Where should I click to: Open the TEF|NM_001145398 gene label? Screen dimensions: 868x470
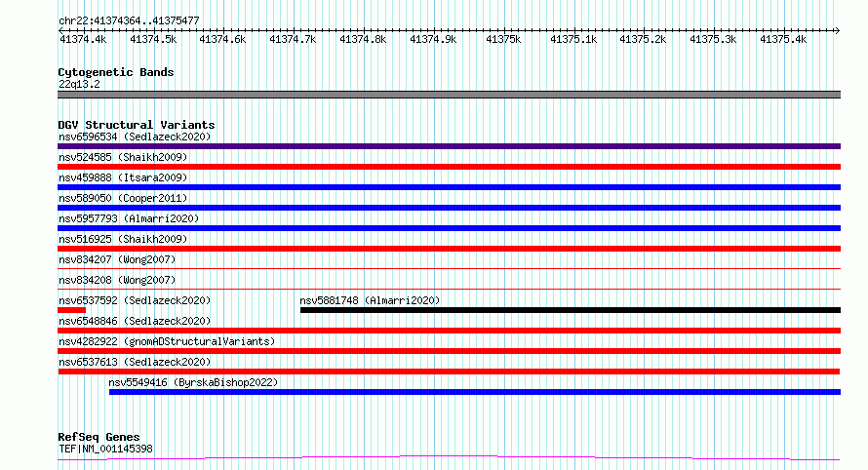[105, 449]
